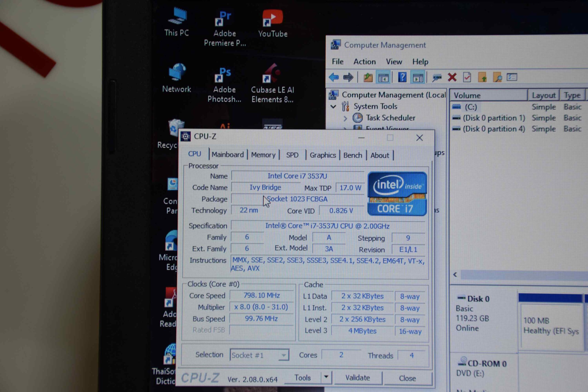This screenshot has height=392, width=588.
Task: Click the Close button at CPU-Z bottom
Action: [x=407, y=378]
